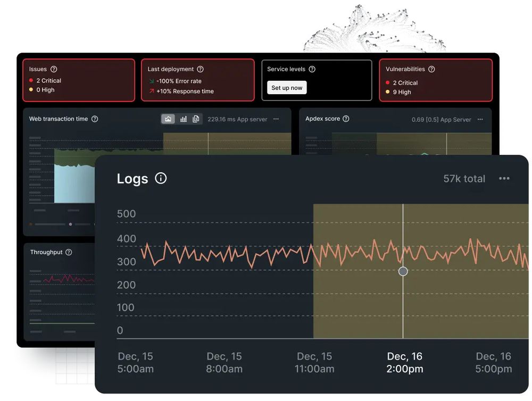This screenshot has height=401, width=532.
Task: Click the export report icon on Web transaction time
Action: (196, 119)
